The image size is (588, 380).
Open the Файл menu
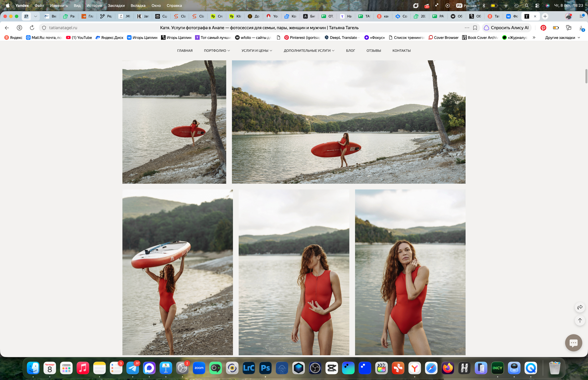click(x=39, y=6)
